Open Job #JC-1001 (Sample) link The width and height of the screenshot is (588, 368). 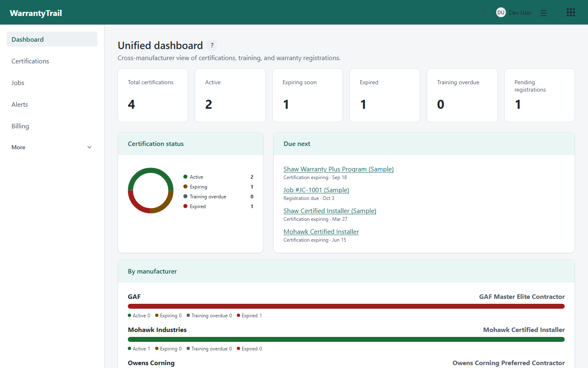click(316, 190)
